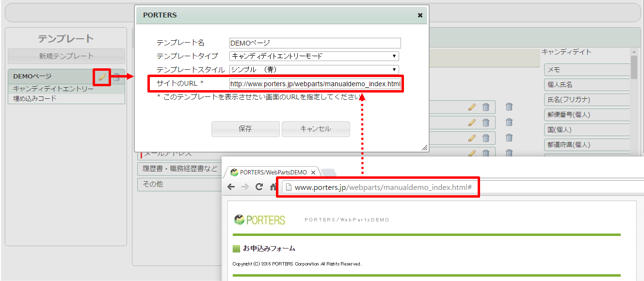Reload the browser page
The image size is (644, 281).
(259, 187)
